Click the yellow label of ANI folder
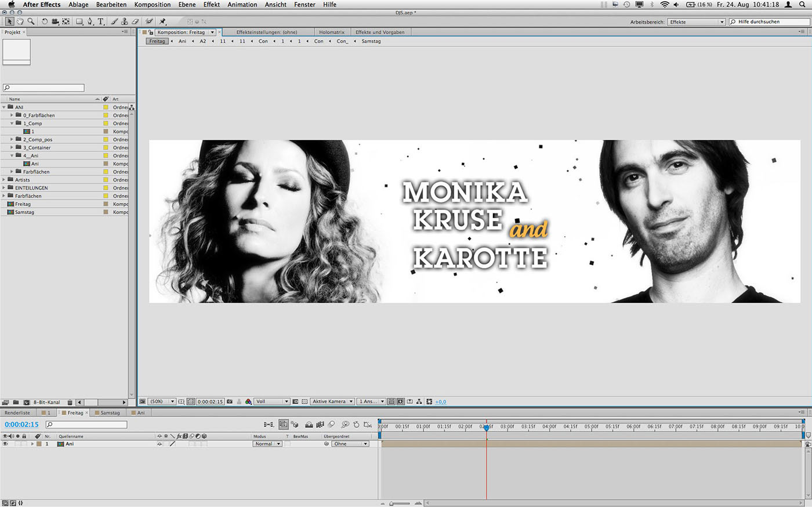The image size is (812, 507). pyautogui.click(x=106, y=107)
